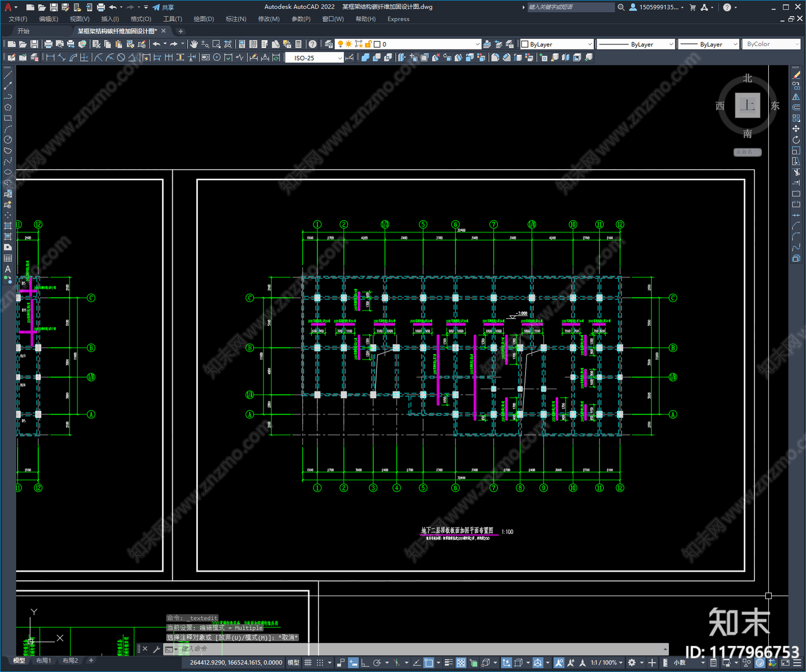Click the Help question mark in toolbar
The width and height of the screenshot is (806, 672).
point(312,44)
